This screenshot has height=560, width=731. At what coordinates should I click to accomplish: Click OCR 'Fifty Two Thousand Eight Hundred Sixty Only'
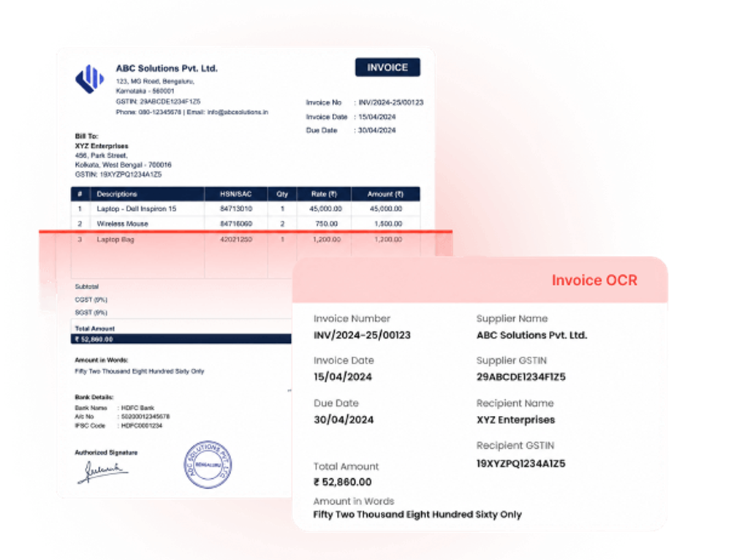[417, 515]
